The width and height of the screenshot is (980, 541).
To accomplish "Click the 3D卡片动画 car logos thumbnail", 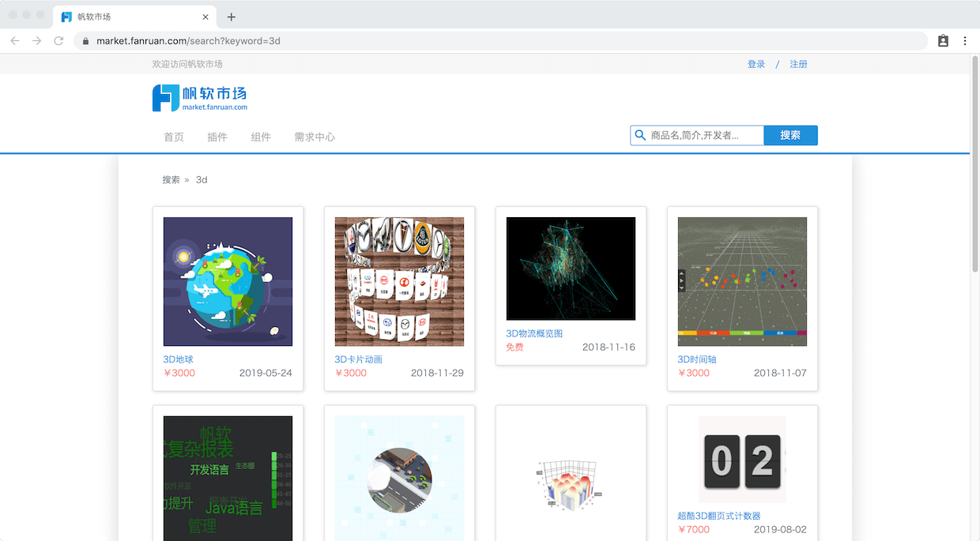I will coord(400,281).
